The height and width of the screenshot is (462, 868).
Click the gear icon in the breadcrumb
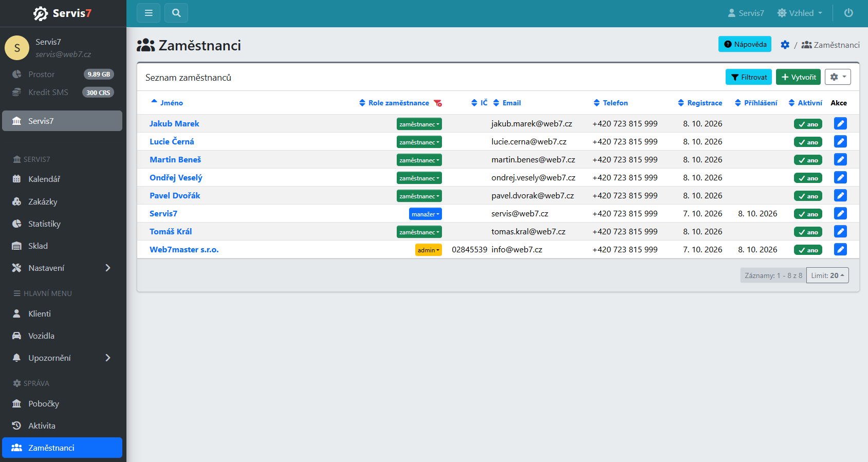pyautogui.click(x=785, y=45)
